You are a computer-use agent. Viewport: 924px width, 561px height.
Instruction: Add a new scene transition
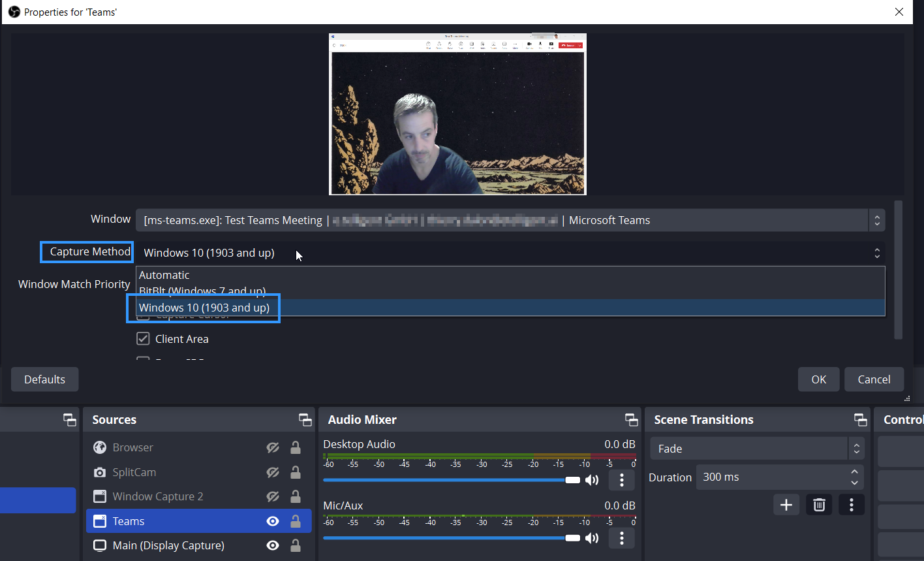[x=786, y=505]
